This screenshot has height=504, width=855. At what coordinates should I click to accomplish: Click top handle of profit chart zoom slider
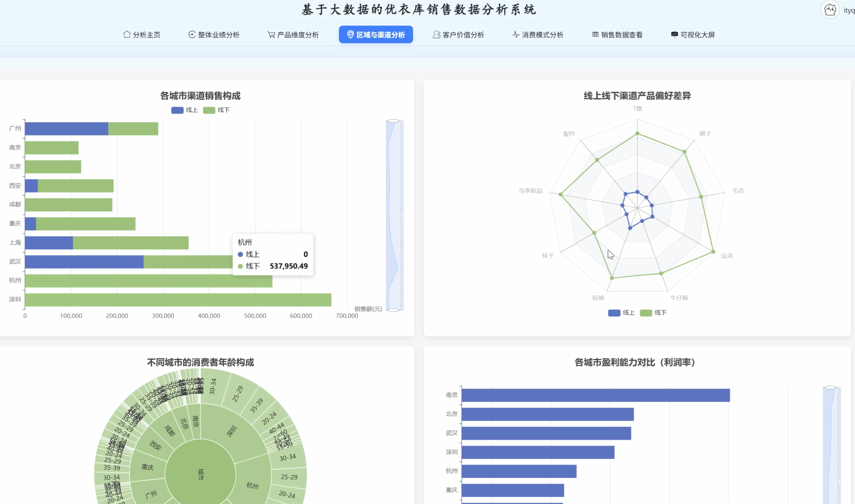pyautogui.click(x=831, y=387)
